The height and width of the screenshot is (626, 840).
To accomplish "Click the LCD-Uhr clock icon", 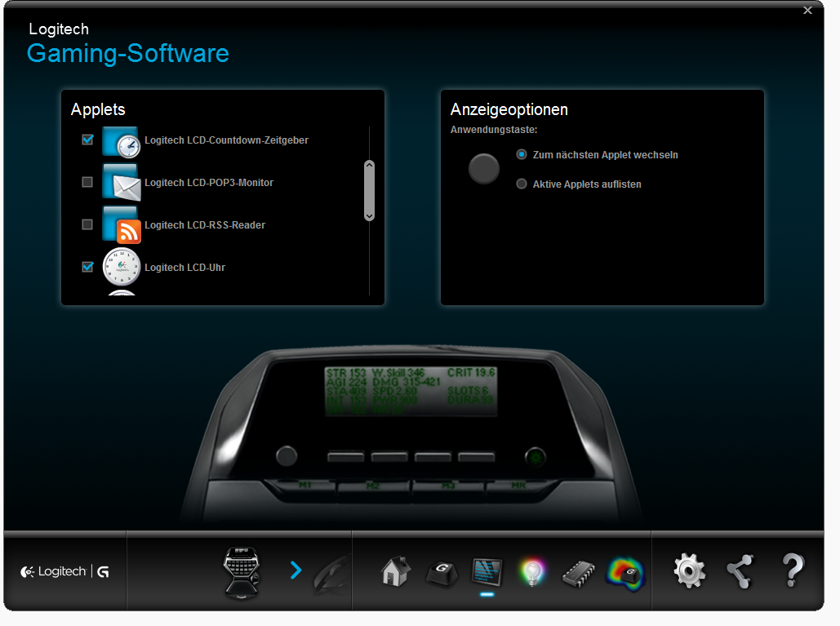I will [x=122, y=267].
